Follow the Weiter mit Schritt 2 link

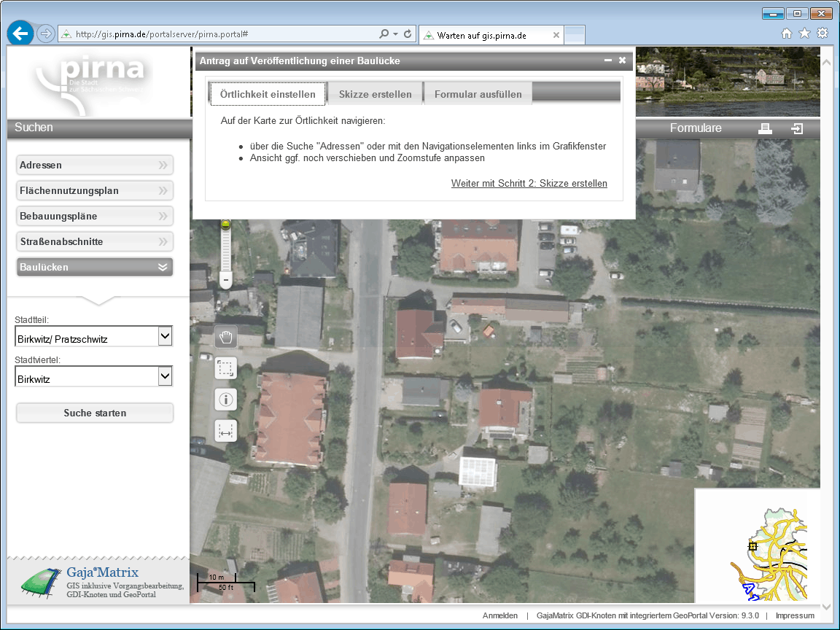pos(529,184)
